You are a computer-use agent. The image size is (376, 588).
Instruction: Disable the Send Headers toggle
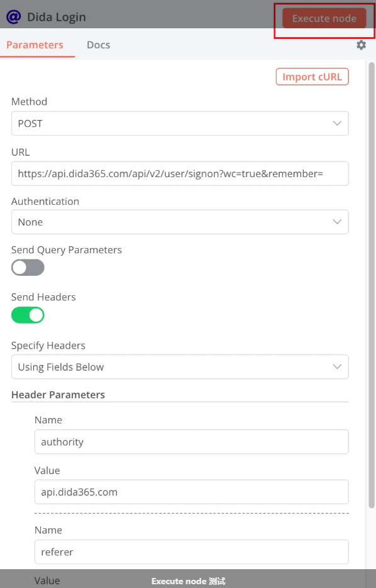pos(28,315)
